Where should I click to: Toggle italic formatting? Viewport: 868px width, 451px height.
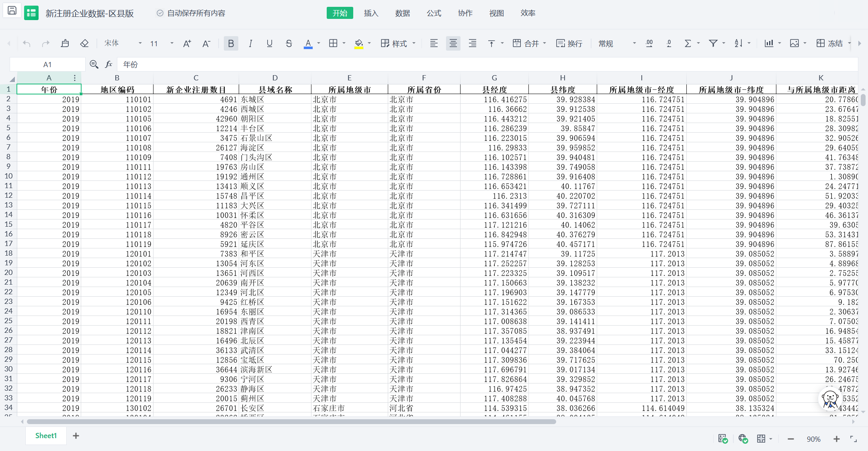tap(250, 43)
